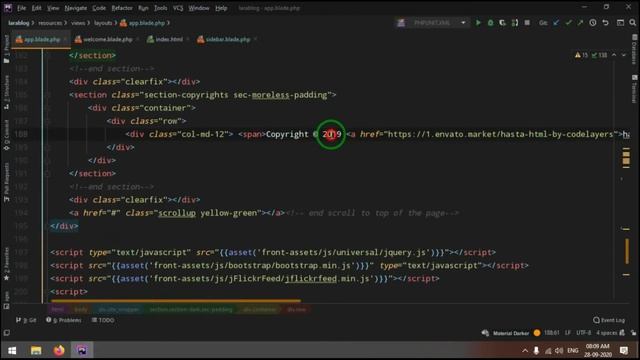Viewport: 640px width, 360px height.
Task: Open the Git tool window button
Action: pos(26,320)
